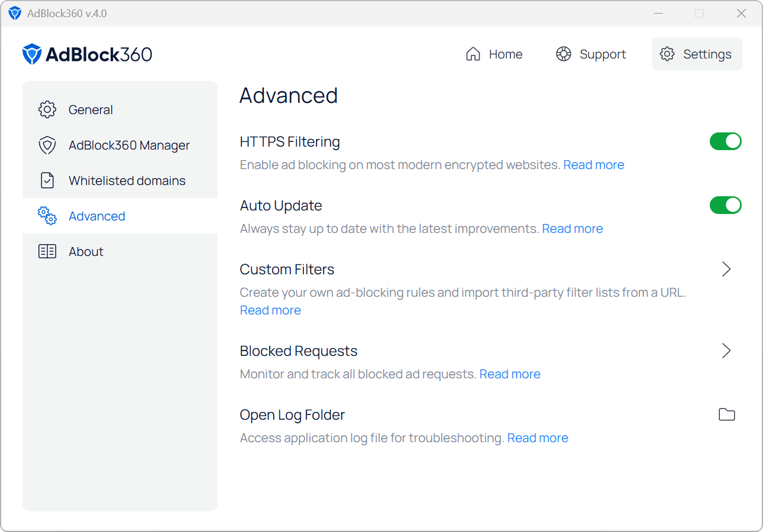The height and width of the screenshot is (532, 763).
Task: Follow Read more link under Custom Filters
Action: (270, 310)
